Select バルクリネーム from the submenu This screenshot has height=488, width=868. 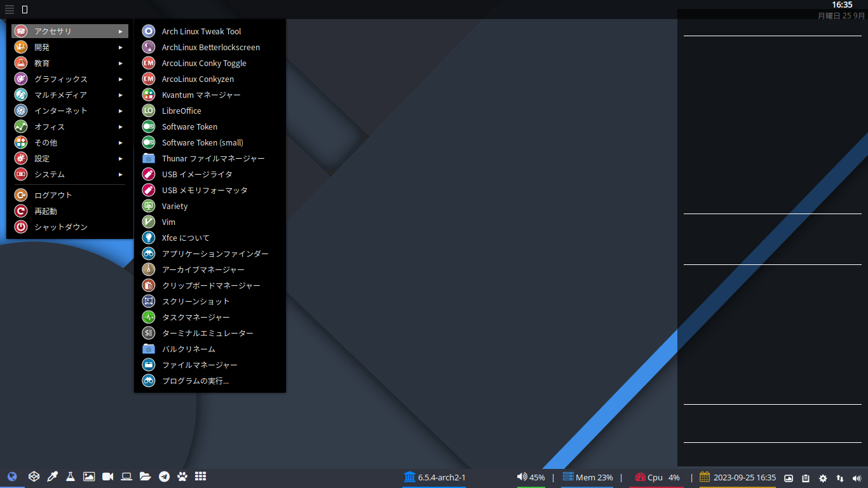click(x=210, y=349)
